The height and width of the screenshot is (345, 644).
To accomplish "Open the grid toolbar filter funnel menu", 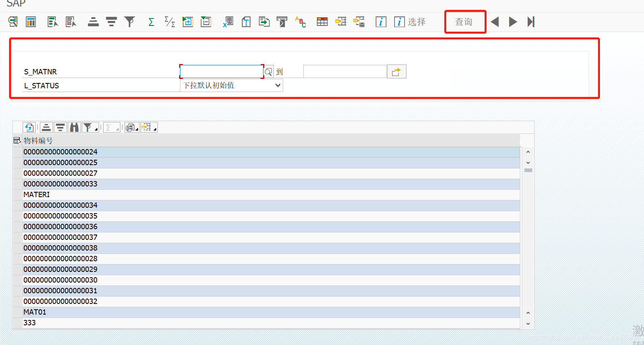I will pos(90,127).
